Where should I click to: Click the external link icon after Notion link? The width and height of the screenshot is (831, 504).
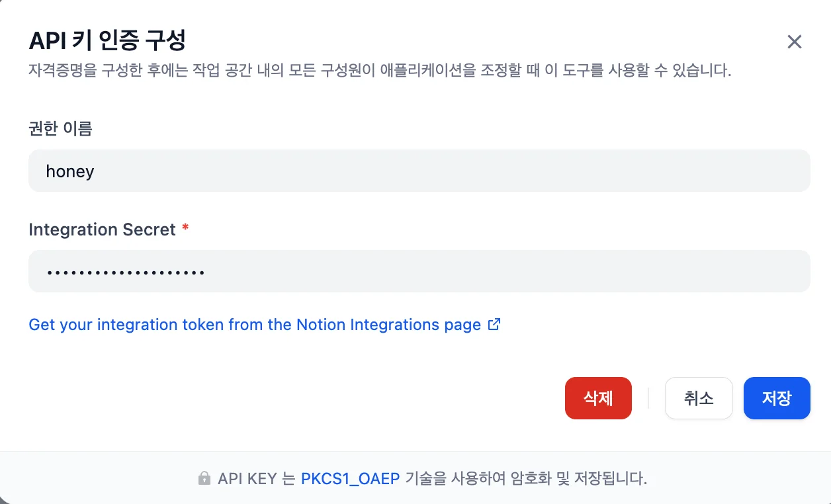[x=494, y=325]
